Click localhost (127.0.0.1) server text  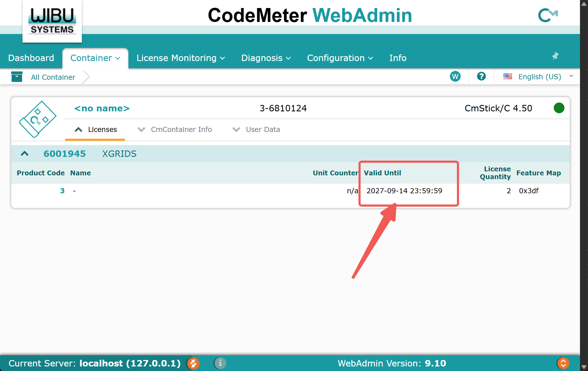click(x=130, y=364)
